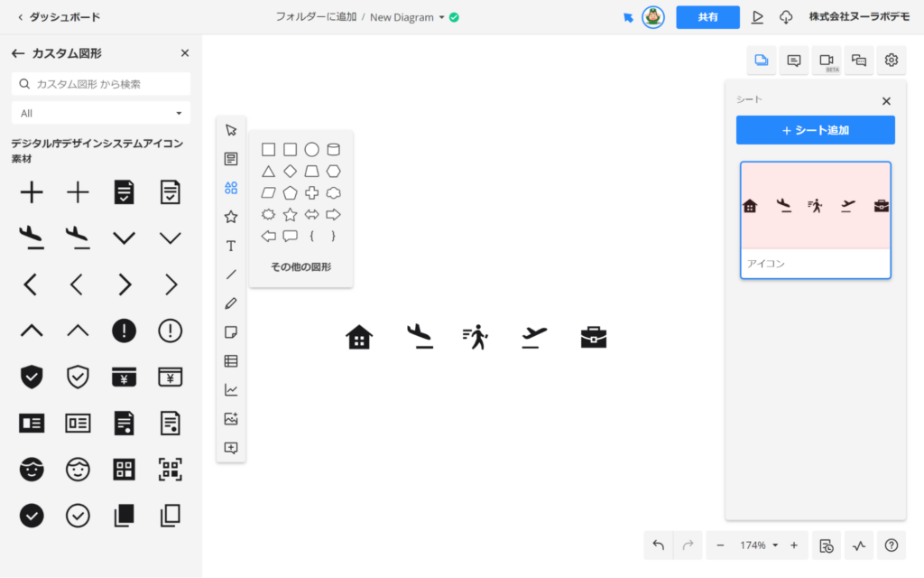Select the pointer selection tool

click(x=231, y=130)
